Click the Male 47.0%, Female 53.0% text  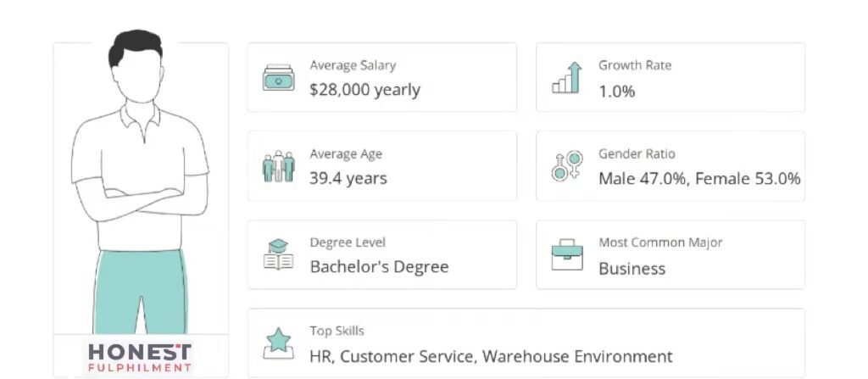699,178
